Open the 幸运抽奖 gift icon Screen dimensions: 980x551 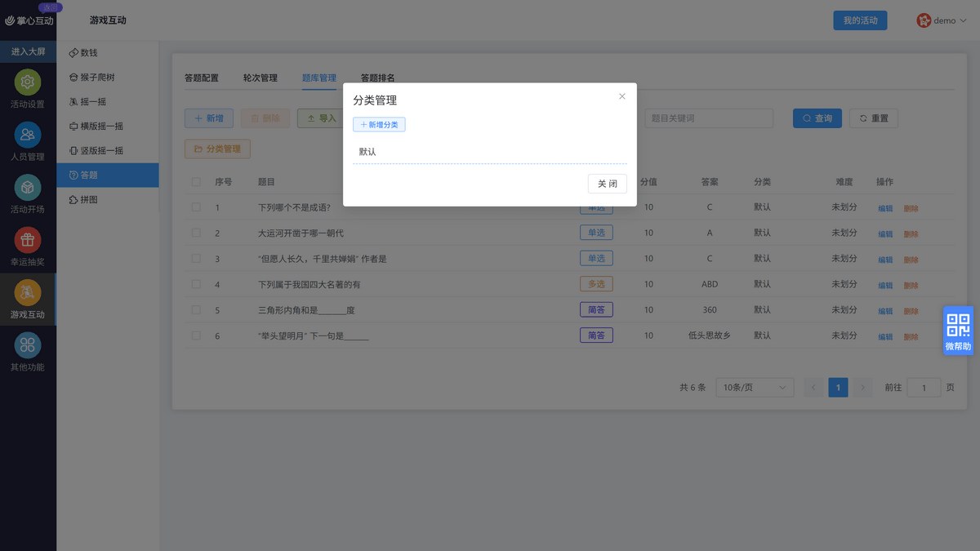pos(28,240)
